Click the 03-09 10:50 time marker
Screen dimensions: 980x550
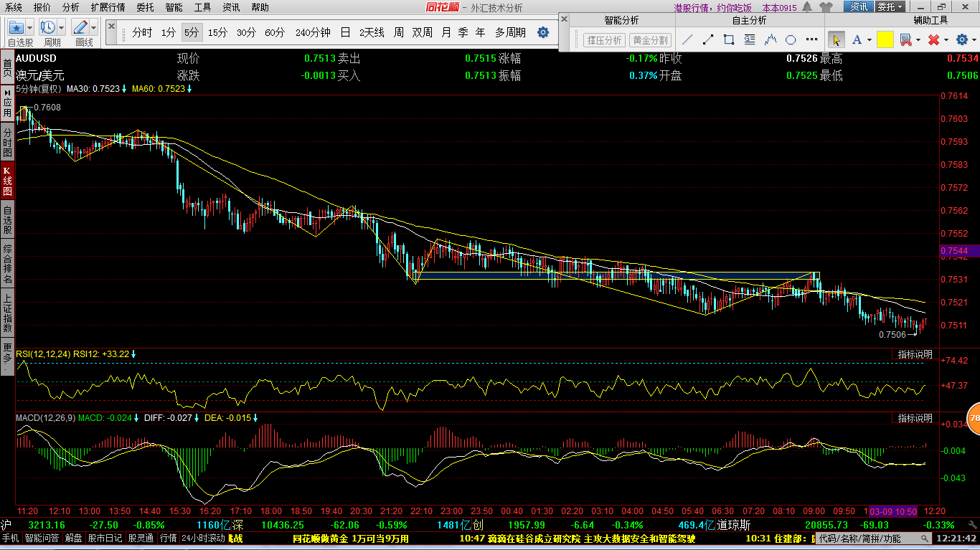pyautogui.click(x=893, y=511)
